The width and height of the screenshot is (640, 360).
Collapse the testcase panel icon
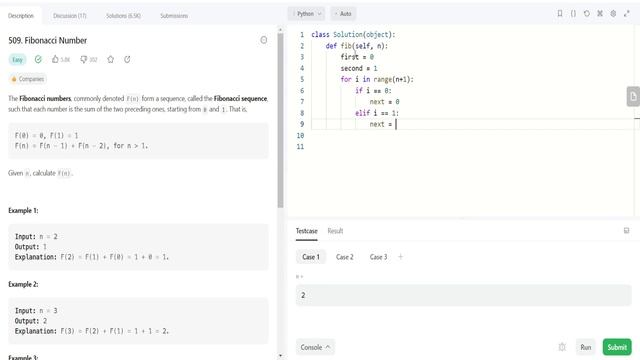pyautogui.click(x=627, y=231)
